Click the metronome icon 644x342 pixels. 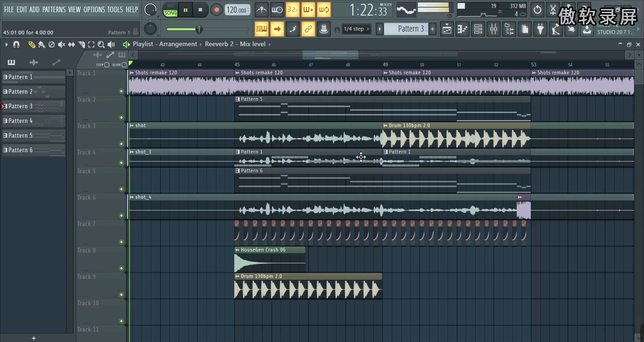click(x=262, y=9)
